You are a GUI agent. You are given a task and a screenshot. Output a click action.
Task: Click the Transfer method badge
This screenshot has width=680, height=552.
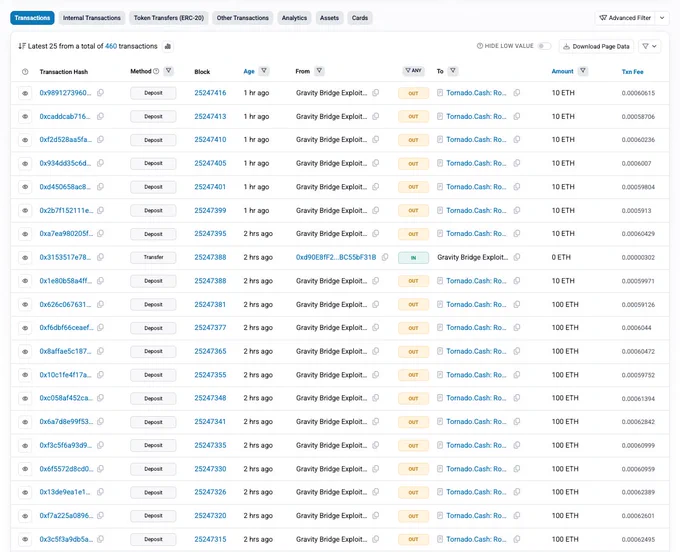[153, 258]
